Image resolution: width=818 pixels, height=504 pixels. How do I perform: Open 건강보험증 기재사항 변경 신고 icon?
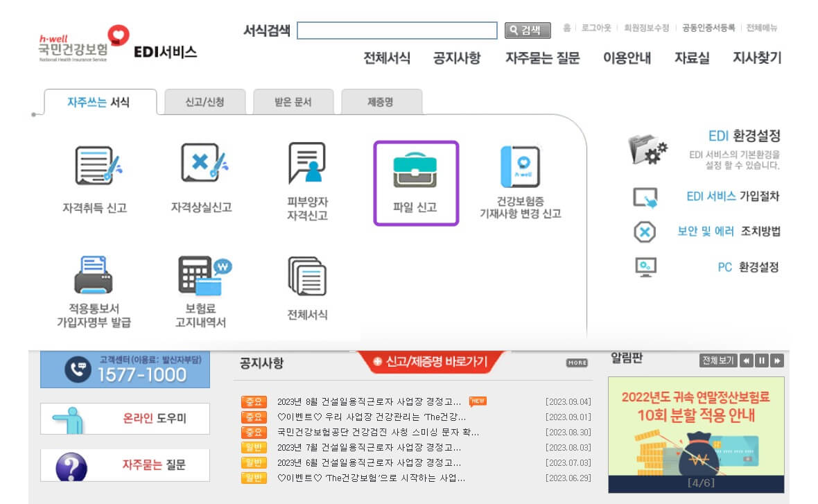[x=520, y=167]
